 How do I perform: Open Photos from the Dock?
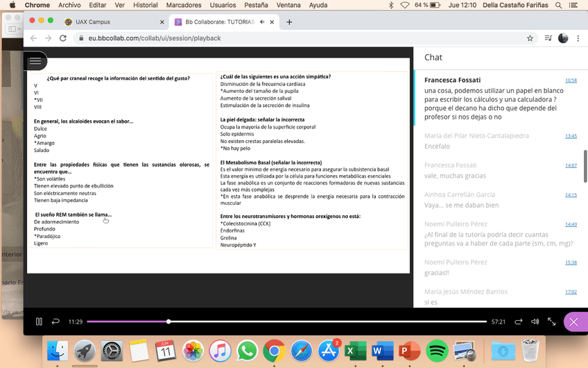193,351
